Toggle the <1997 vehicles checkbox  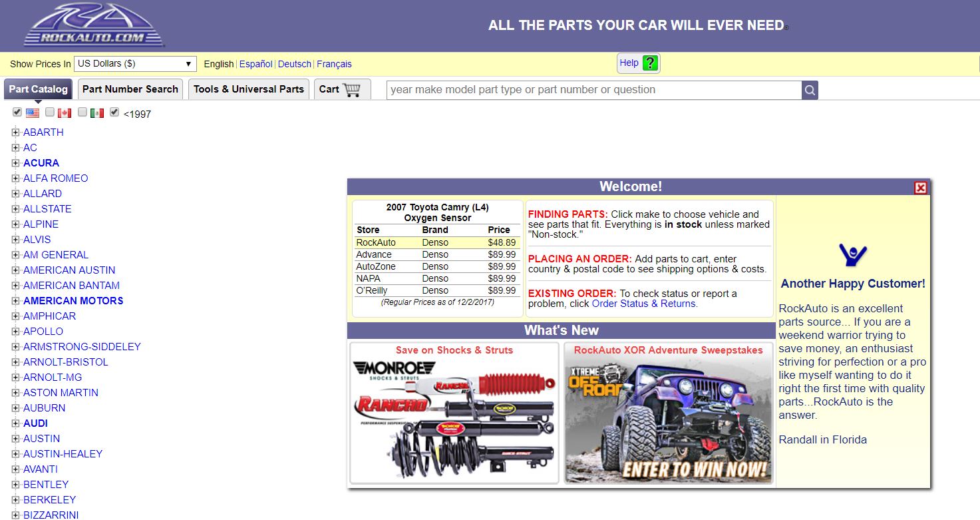114,112
